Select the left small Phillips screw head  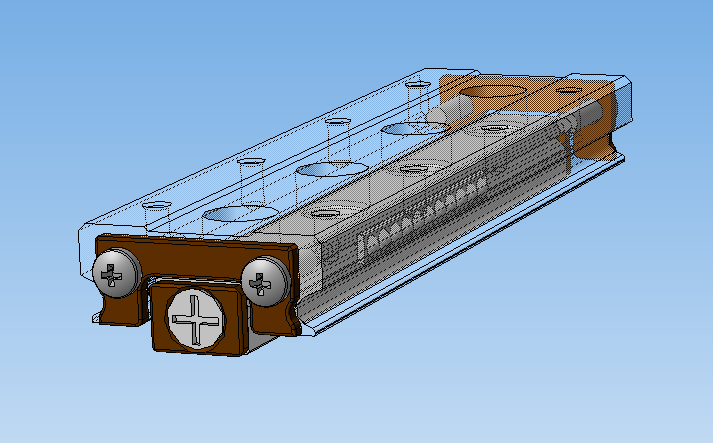117,273
